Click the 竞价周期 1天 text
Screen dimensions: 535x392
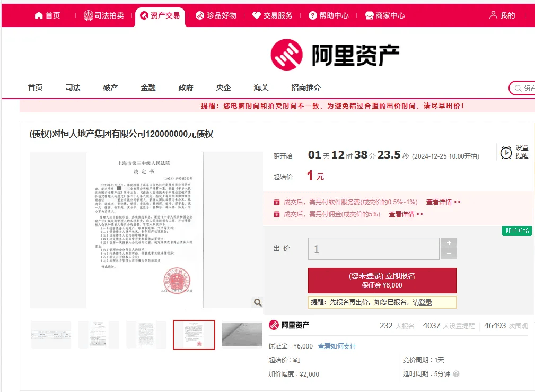point(424,360)
